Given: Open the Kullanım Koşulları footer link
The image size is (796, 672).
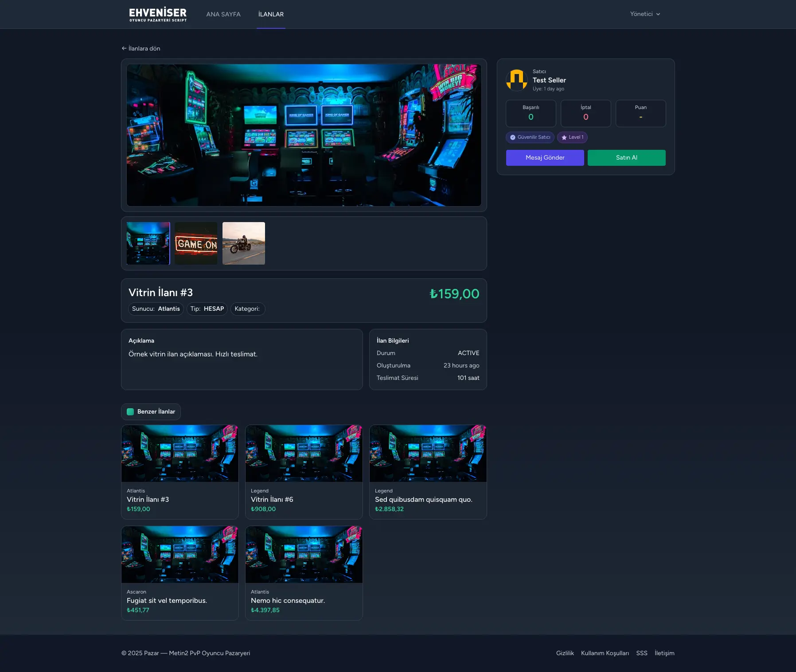Looking at the screenshot, I should click(x=605, y=653).
